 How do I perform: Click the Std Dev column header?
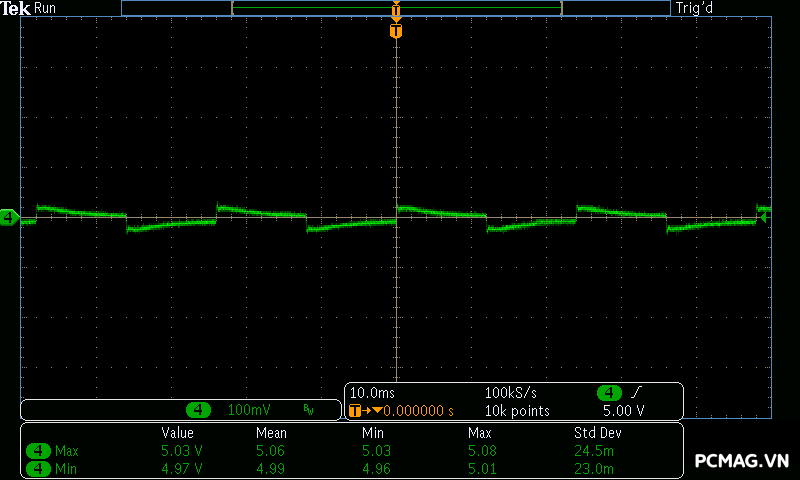point(597,433)
